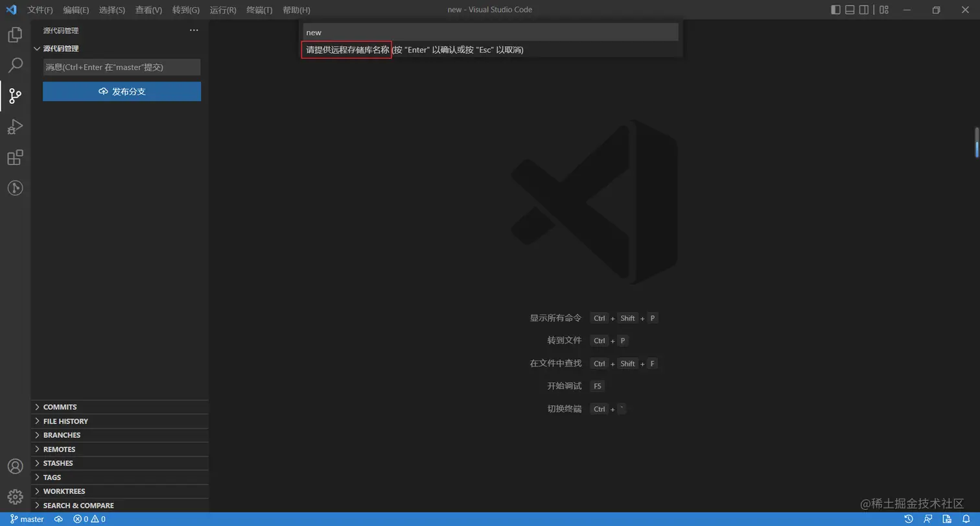The image size is (980, 526).
Task: Click the history clock status bar icon
Action: (x=909, y=519)
